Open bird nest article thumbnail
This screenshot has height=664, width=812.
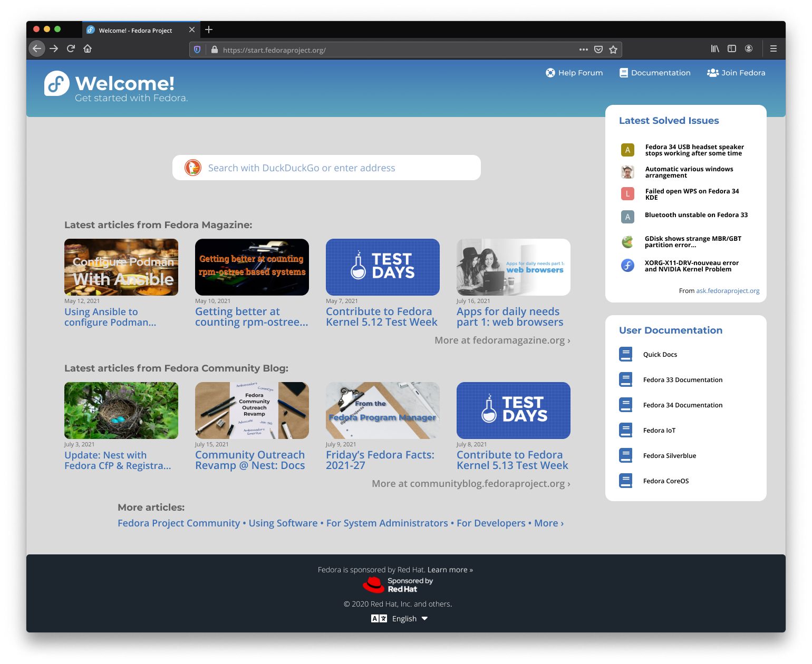(x=121, y=411)
